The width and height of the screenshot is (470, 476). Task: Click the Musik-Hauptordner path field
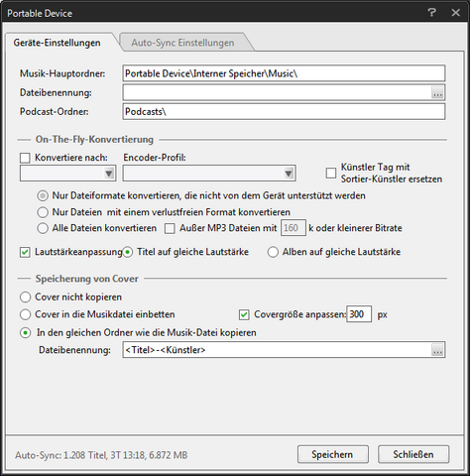click(284, 73)
